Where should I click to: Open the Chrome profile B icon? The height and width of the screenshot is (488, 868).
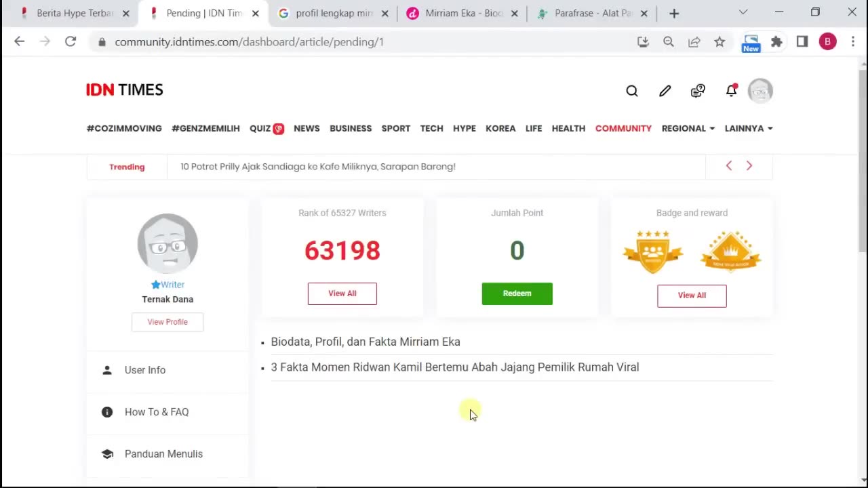[827, 42]
